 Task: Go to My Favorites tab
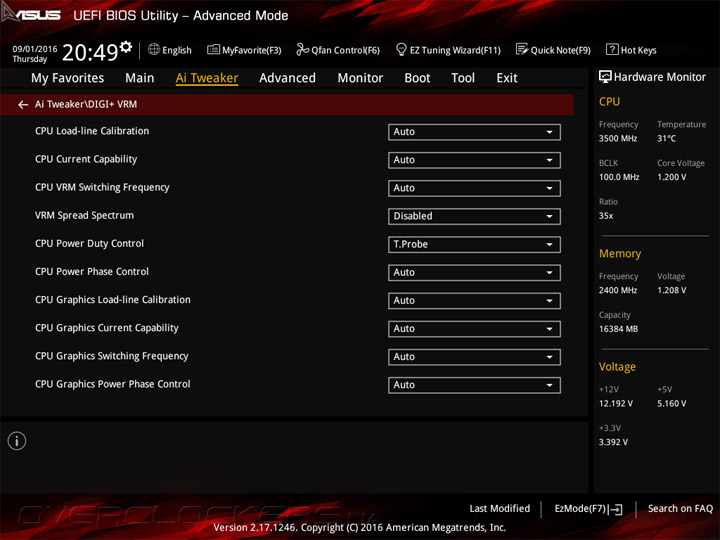(68, 78)
